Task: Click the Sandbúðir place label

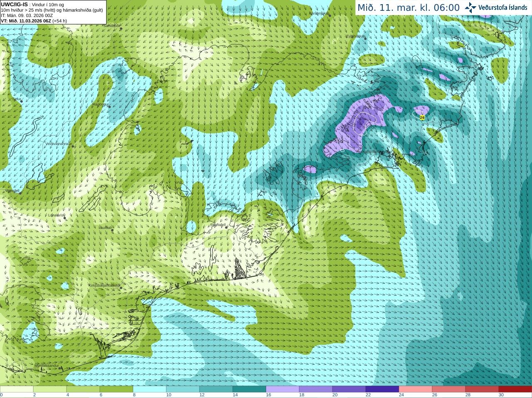Action: [x=112, y=25]
